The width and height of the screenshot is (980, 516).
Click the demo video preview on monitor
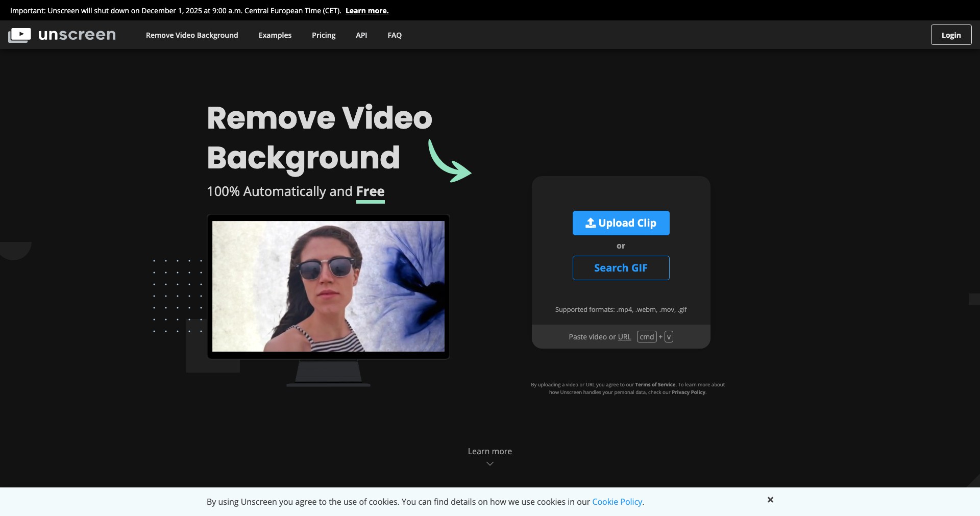(328, 286)
